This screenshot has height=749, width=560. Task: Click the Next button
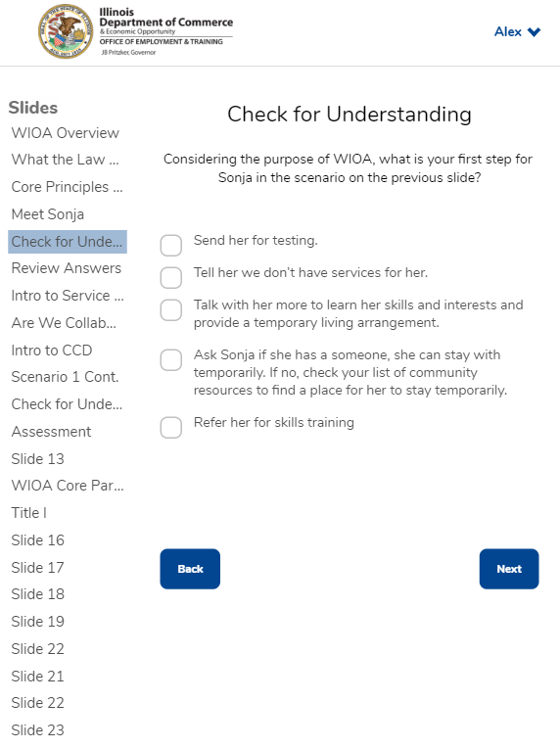point(509,569)
